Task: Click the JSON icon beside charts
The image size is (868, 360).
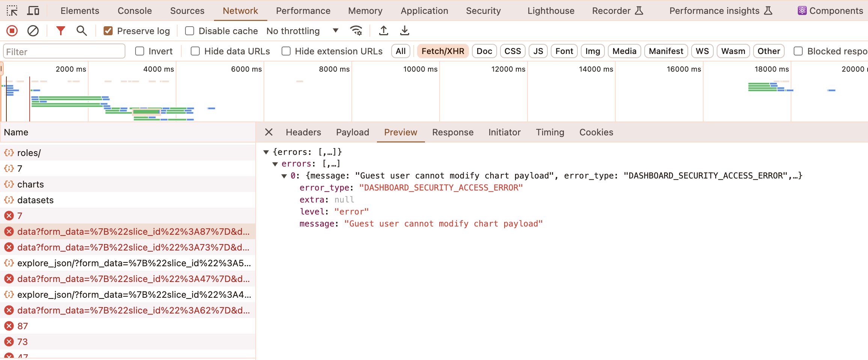Action: click(x=9, y=184)
